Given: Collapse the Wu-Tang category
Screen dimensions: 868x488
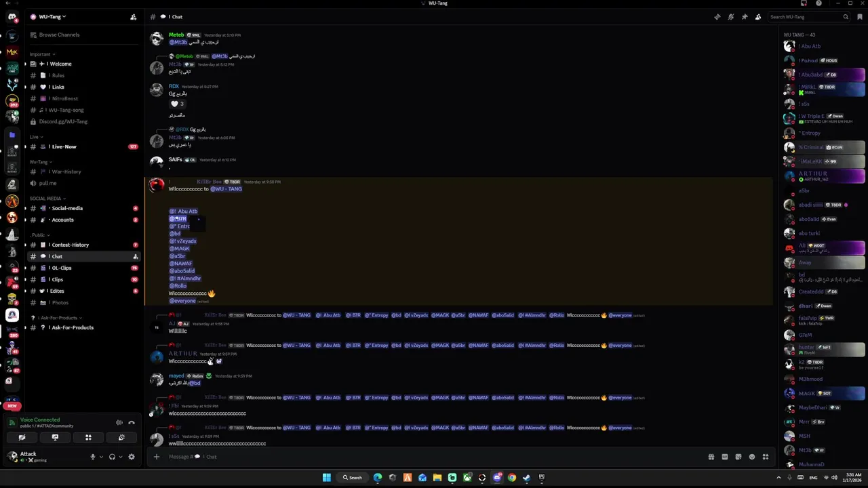Looking at the screenshot, I should [41, 162].
